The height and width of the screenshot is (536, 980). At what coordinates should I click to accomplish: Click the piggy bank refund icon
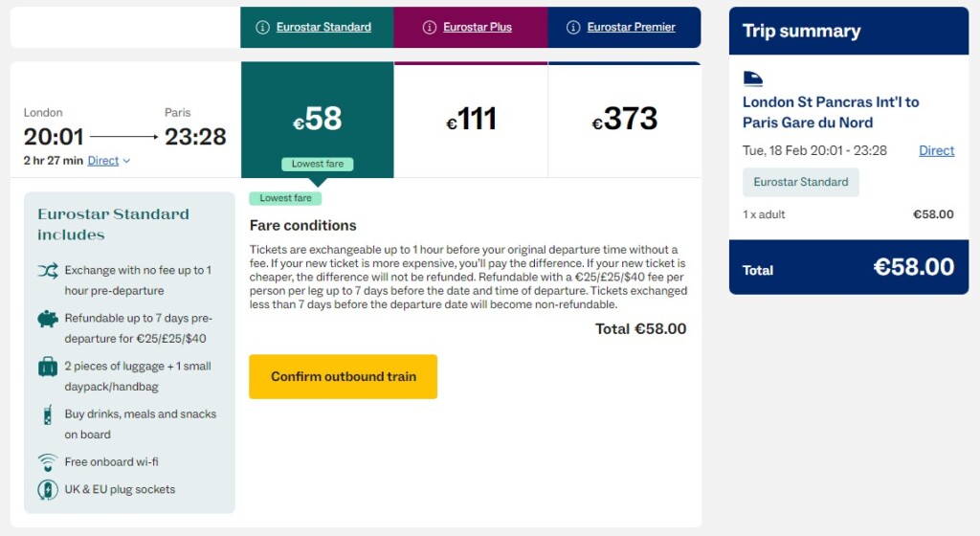(x=48, y=319)
